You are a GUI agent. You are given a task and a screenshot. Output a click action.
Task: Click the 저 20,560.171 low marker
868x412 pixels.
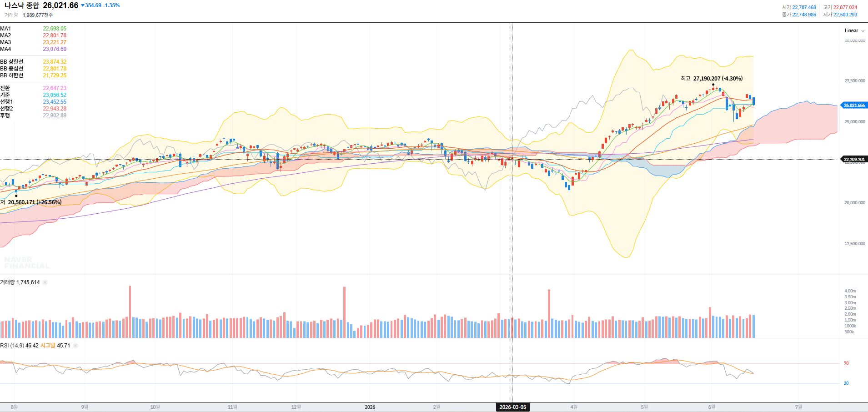pyautogui.click(x=31, y=202)
